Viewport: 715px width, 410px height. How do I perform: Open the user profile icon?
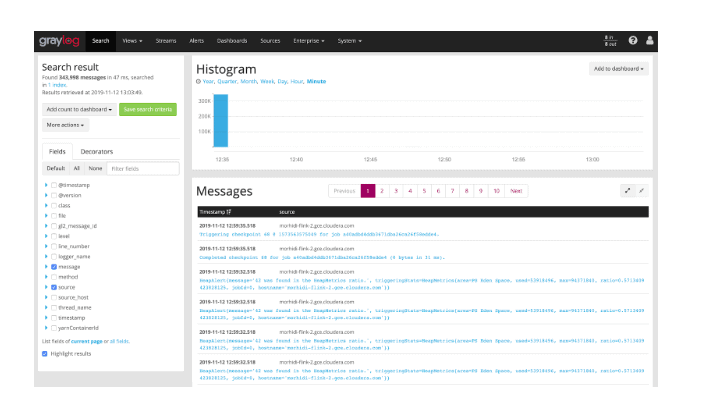tap(650, 41)
